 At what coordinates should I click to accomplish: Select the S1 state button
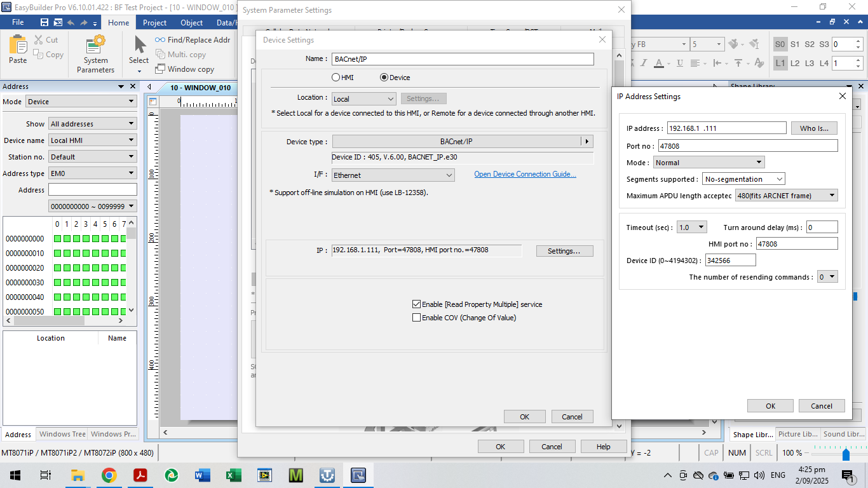(795, 44)
